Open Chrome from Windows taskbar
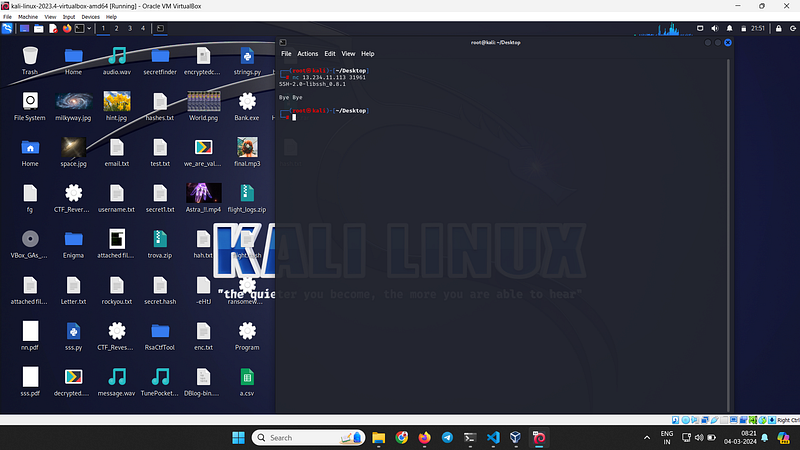 (402, 438)
